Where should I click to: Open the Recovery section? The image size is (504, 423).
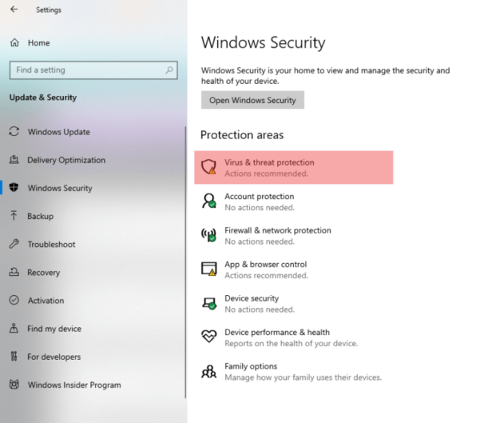(x=43, y=273)
